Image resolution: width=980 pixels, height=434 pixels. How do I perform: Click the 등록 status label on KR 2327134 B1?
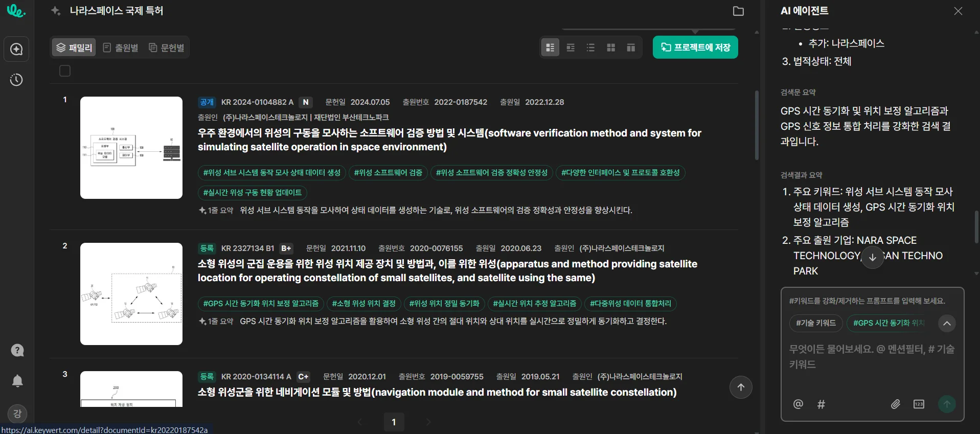coord(207,248)
